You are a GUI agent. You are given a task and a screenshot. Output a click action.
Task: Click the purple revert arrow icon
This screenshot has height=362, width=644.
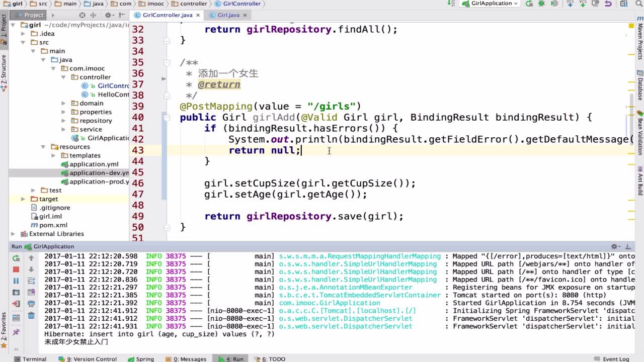point(608,4)
